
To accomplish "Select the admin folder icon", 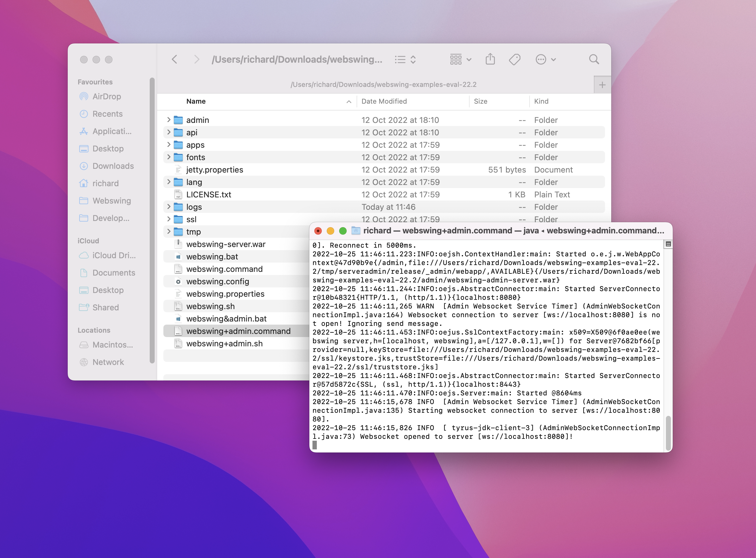I will coord(178,120).
